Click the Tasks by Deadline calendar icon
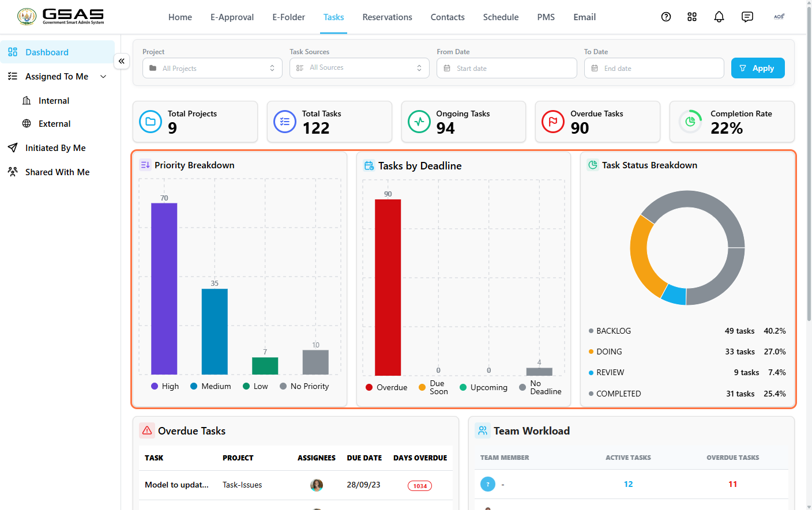The width and height of the screenshot is (812, 510). click(369, 165)
